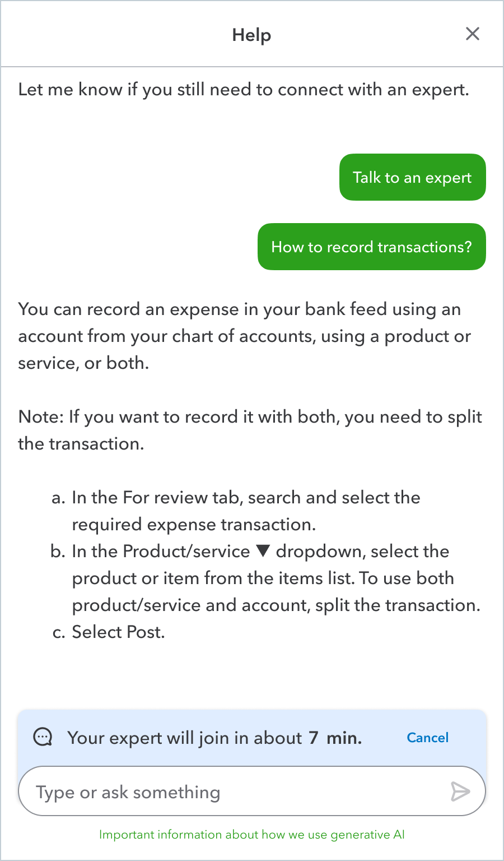Select step c 'Select Post.'
The height and width of the screenshot is (861, 504).
(109, 632)
